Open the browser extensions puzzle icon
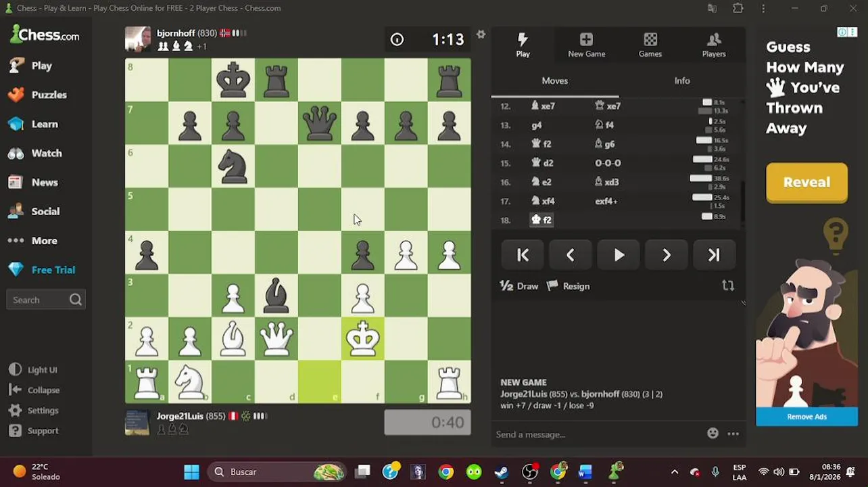868x487 pixels. 738,8
